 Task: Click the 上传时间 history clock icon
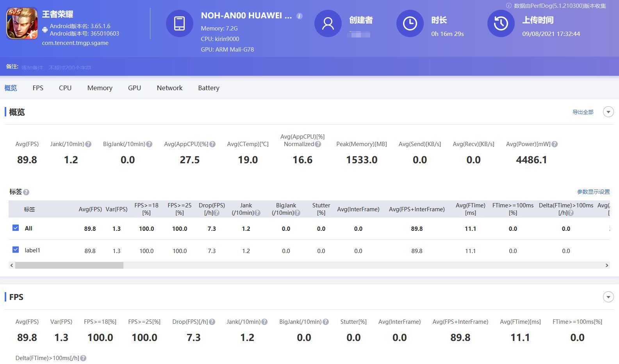pyautogui.click(x=501, y=23)
